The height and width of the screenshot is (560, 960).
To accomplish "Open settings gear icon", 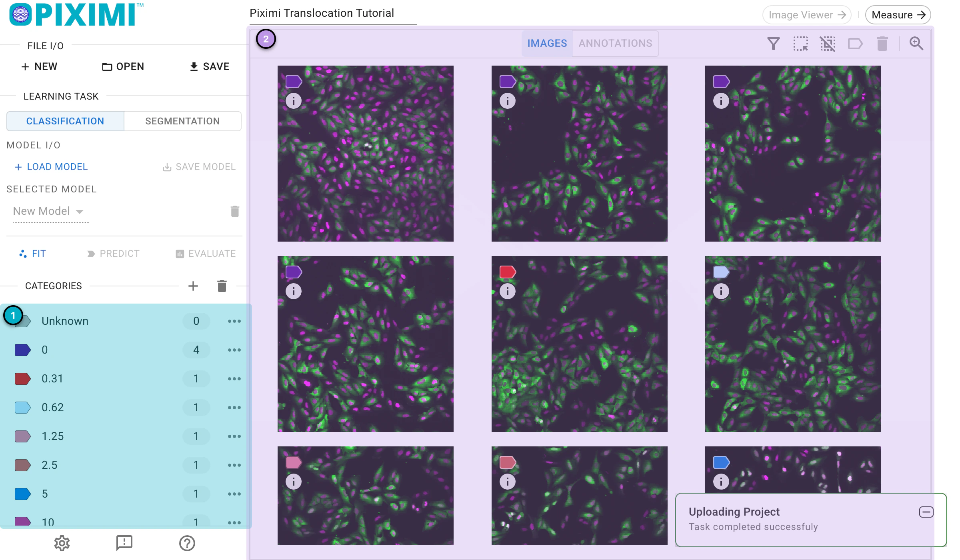I will click(x=62, y=543).
